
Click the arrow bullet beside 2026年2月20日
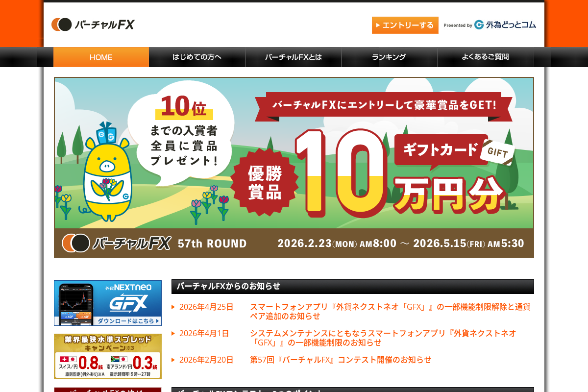(173, 360)
